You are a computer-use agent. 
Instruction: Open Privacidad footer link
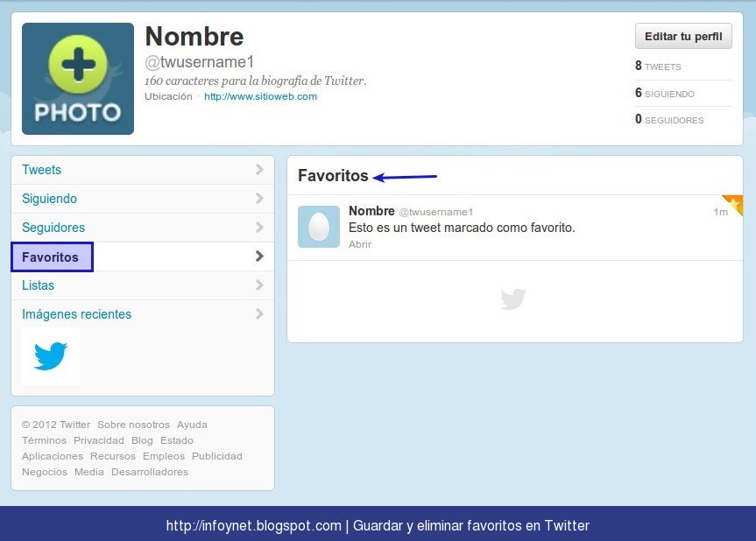[x=99, y=440]
